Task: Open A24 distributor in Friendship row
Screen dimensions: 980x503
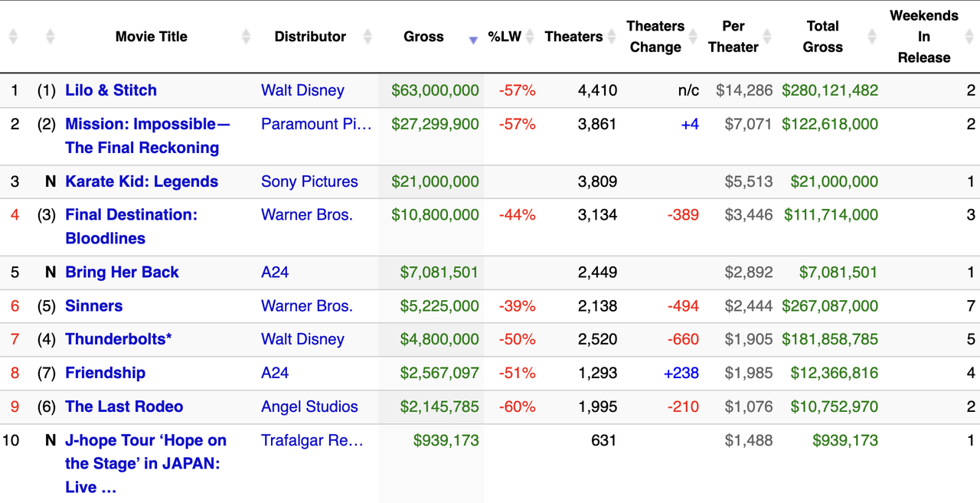Action: tap(275, 373)
